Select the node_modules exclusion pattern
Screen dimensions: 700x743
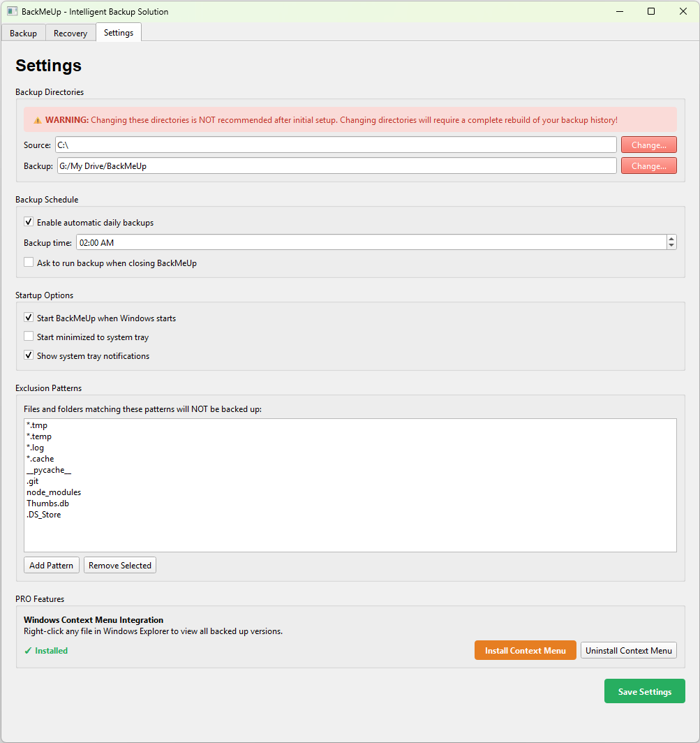click(53, 492)
